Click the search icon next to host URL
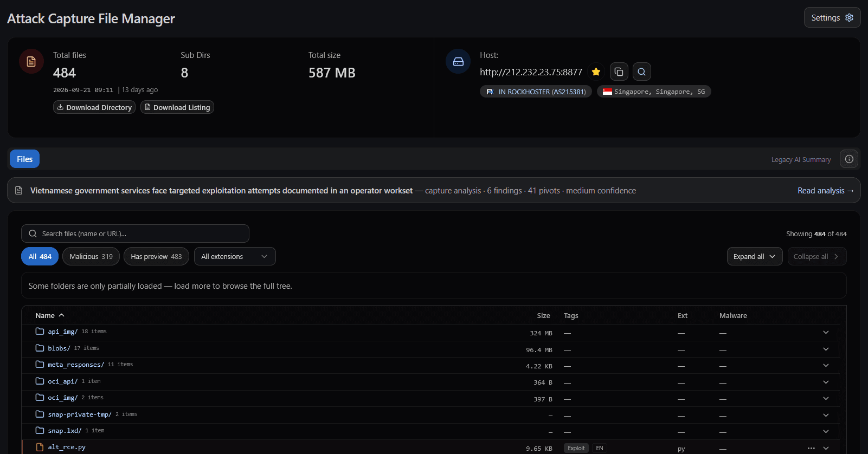This screenshot has width=868, height=454. [x=641, y=72]
